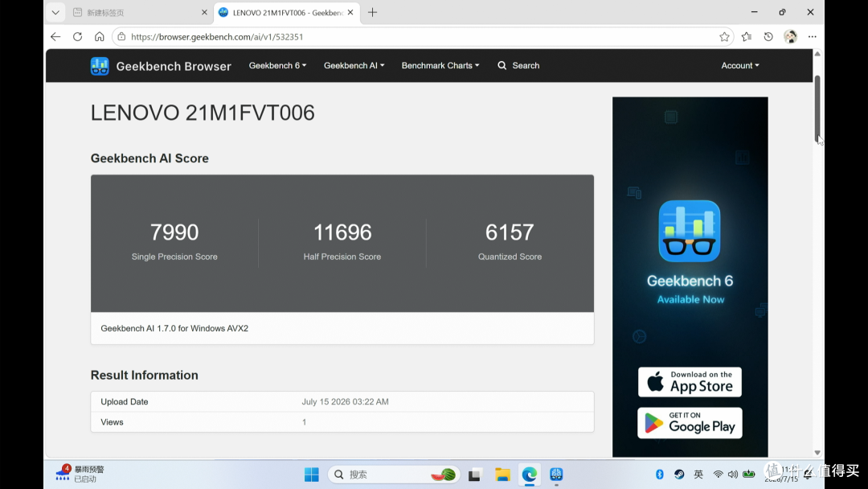This screenshot has width=868, height=489.
Task: Click the vertical scrollbar thumb
Action: [817, 109]
